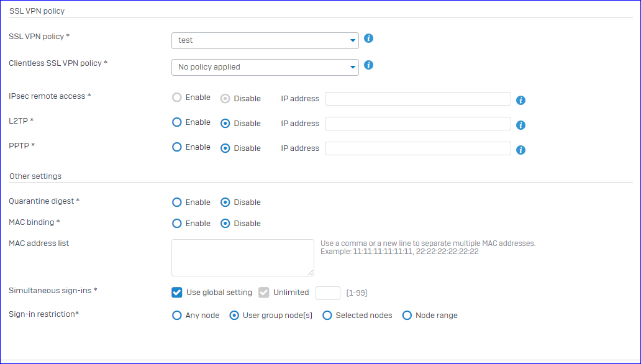Screen dimensions: 641x364
Task: Click the MAC address list text area
Action: [243, 258]
